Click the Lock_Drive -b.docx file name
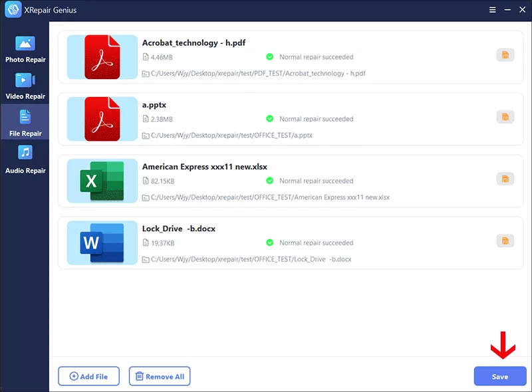 (179, 229)
